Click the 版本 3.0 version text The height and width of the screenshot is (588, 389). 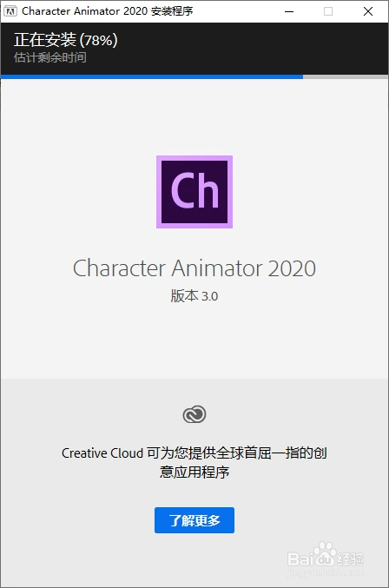pos(194,296)
